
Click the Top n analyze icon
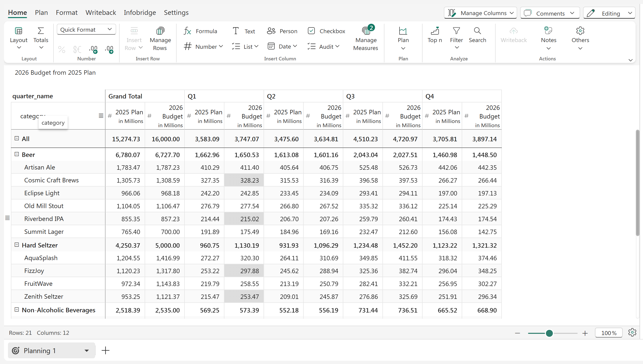(x=435, y=31)
